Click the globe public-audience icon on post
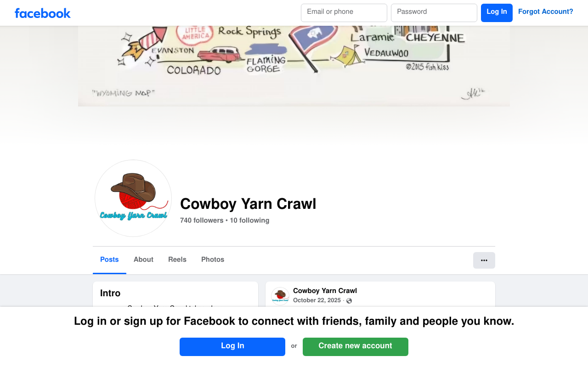The image size is (588, 368). [x=349, y=301]
